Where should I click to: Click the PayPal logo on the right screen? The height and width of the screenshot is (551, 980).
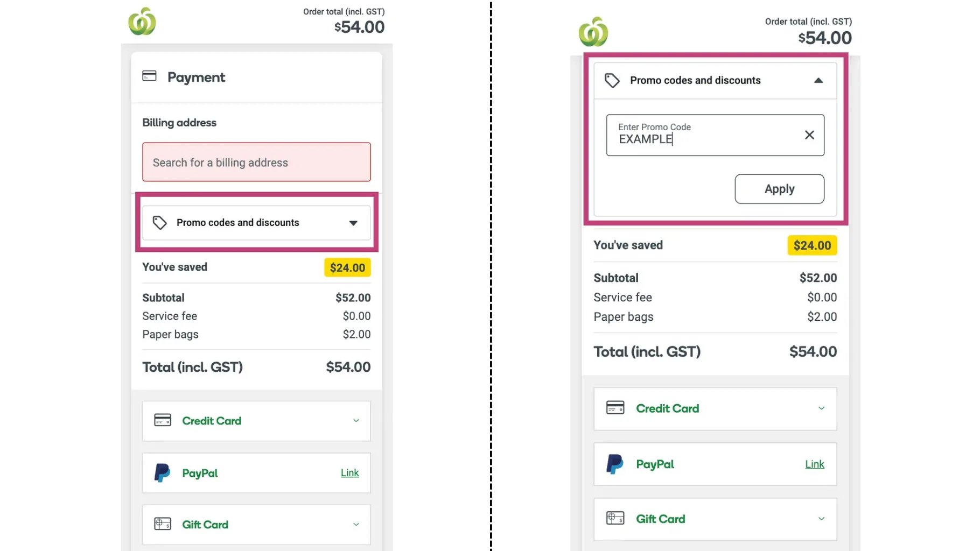coord(615,464)
